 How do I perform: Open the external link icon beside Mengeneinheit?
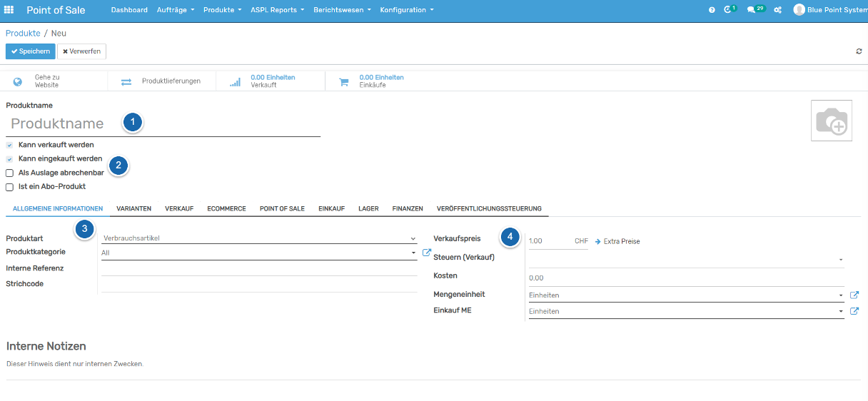coord(854,295)
